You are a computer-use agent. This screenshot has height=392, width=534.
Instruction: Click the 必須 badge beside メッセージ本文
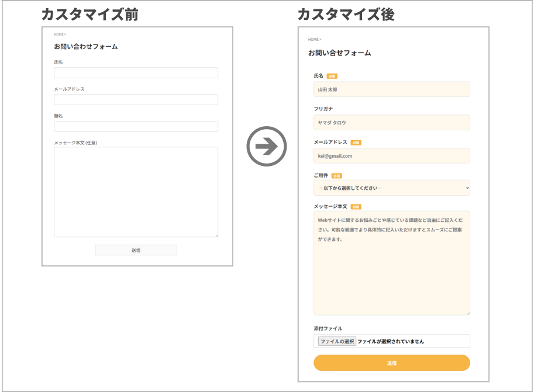[356, 207]
